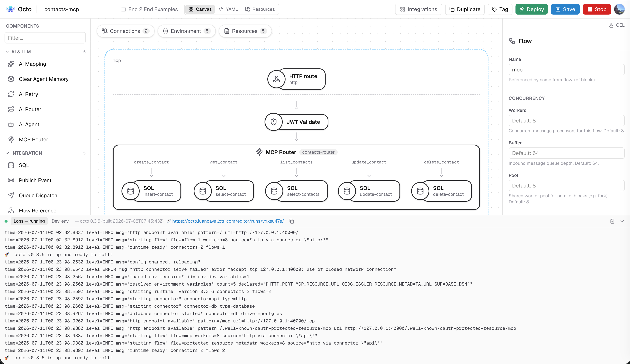
Task: Switch to the Resources top tab
Action: point(260,9)
